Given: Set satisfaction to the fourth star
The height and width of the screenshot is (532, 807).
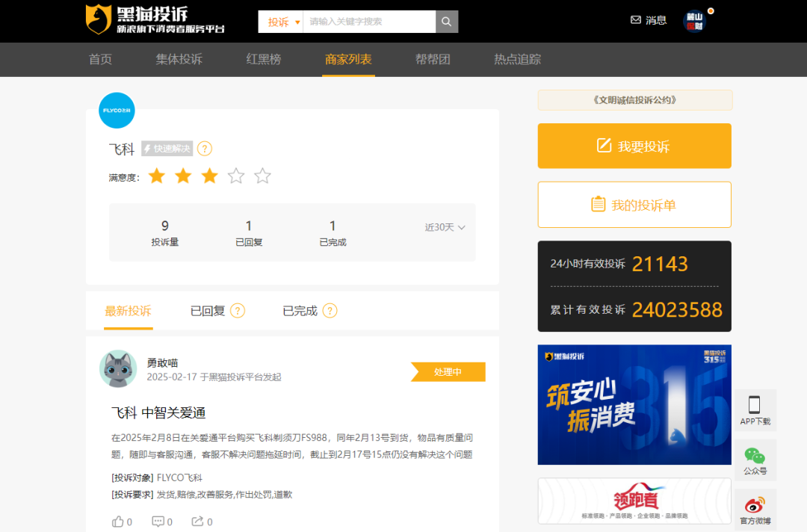Looking at the screenshot, I should (236, 176).
